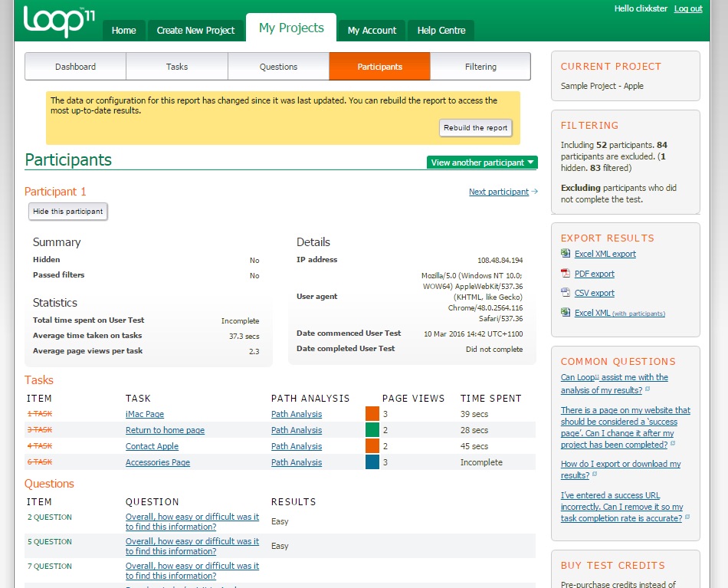
Task: Open the Accessories Page task link
Action: [157, 462]
